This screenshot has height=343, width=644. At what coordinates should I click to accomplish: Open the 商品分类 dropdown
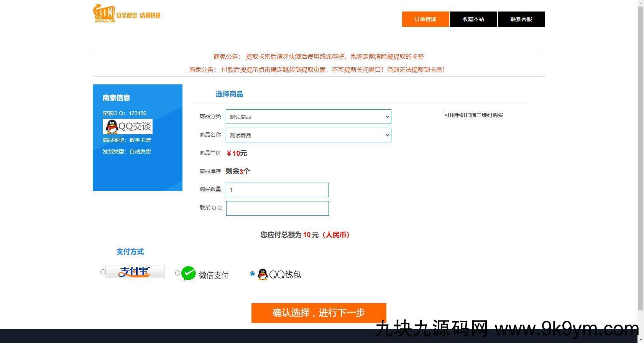[x=308, y=117]
